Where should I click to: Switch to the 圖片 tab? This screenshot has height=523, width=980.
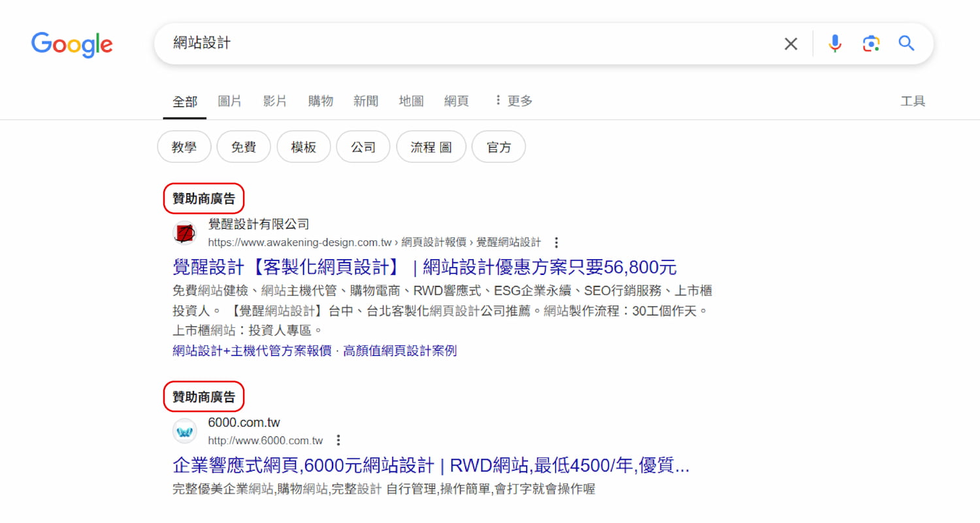[x=229, y=101]
